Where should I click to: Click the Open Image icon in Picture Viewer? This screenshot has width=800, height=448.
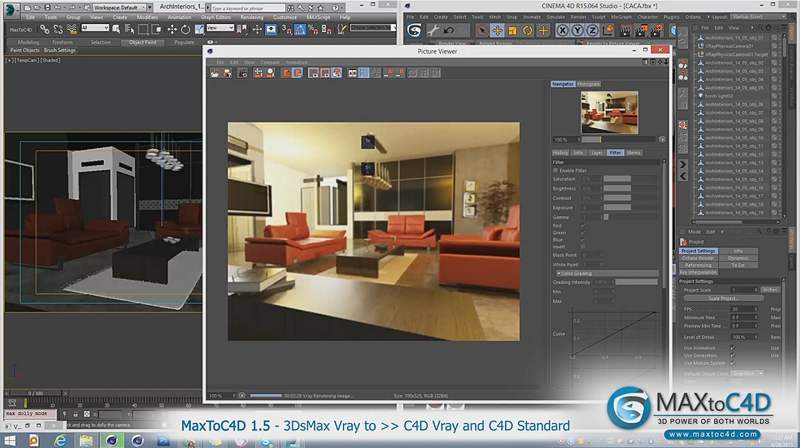point(213,72)
